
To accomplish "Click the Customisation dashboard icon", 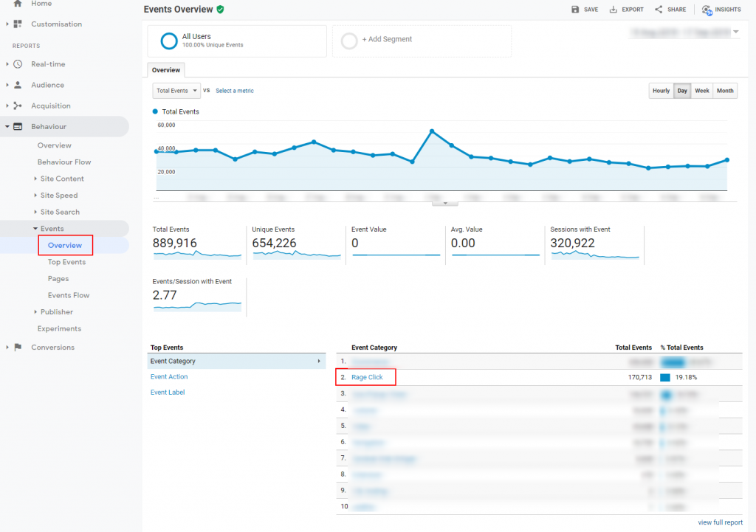I will point(18,24).
